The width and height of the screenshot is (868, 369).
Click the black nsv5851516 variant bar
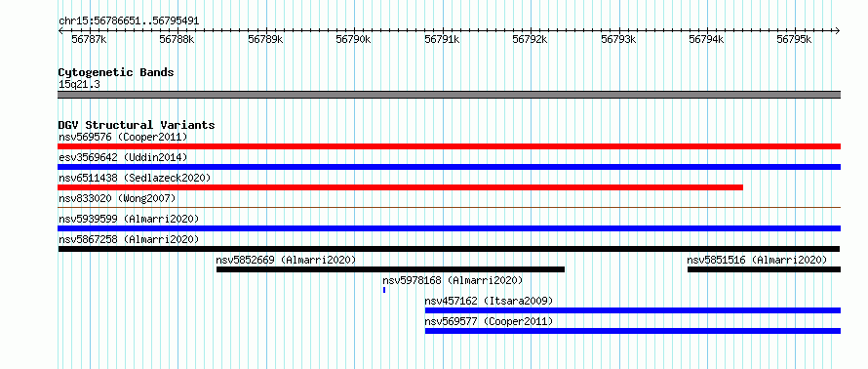pyautogui.click(x=764, y=269)
